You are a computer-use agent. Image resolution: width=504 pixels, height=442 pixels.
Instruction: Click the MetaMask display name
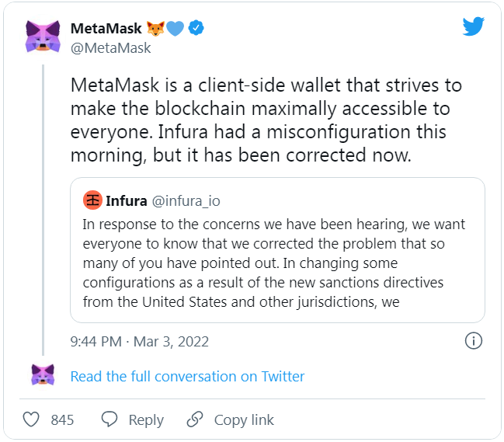(x=106, y=28)
